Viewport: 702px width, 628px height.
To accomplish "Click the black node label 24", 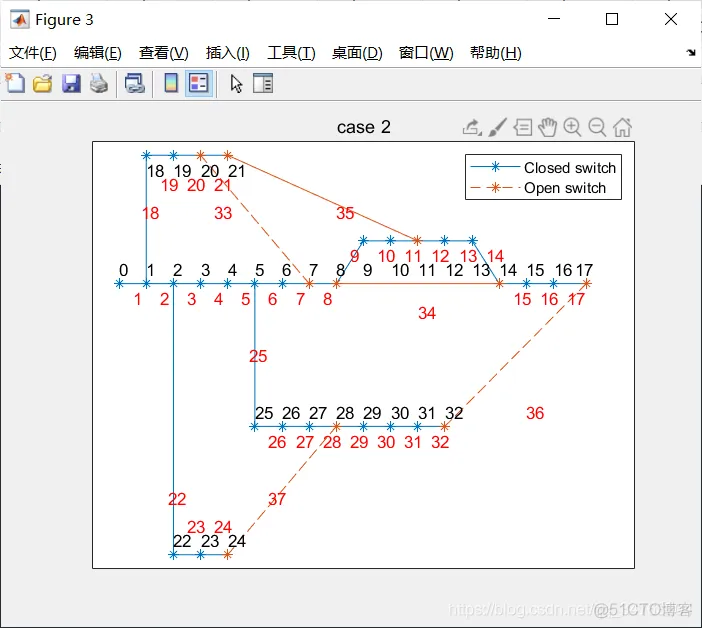I will (x=237, y=542).
